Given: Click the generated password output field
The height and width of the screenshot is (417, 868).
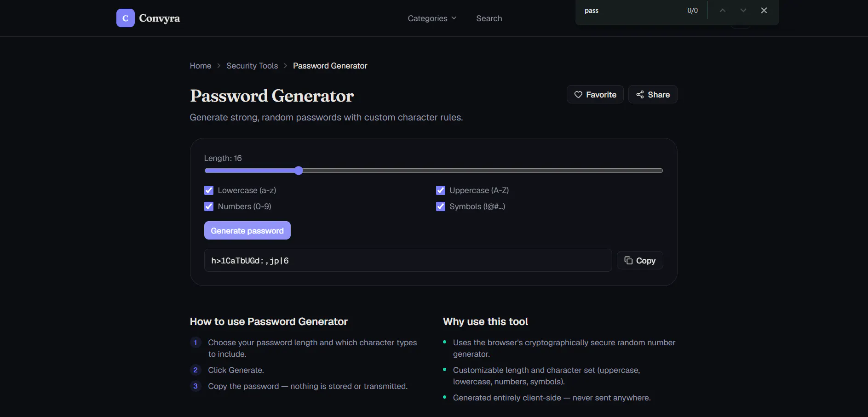Looking at the screenshot, I should click(408, 260).
